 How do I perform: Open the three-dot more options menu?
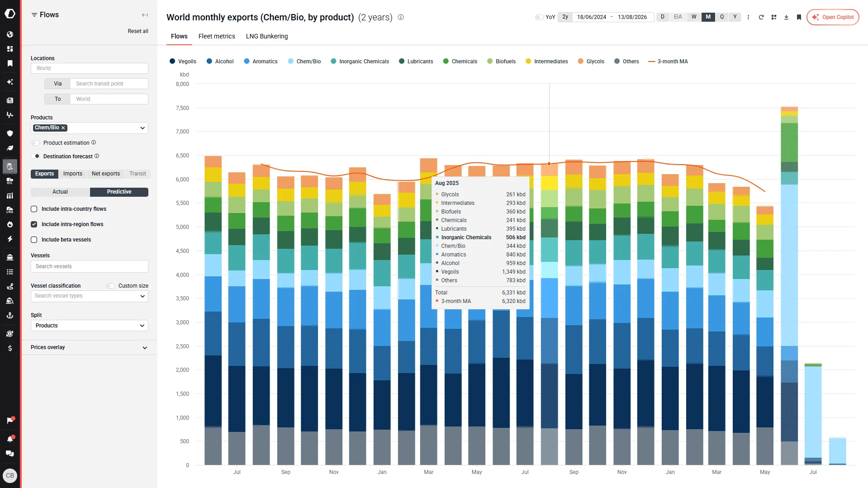click(748, 17)
